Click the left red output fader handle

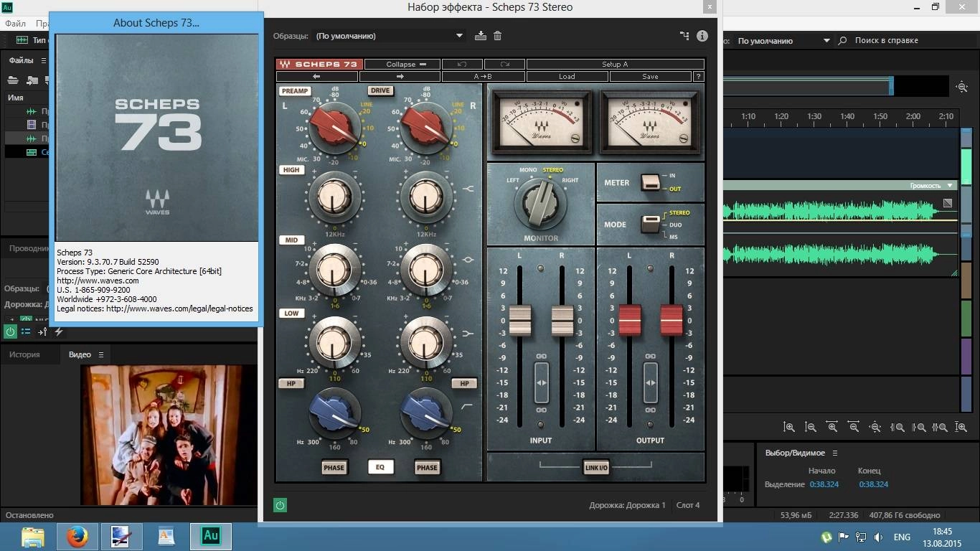pos(630,320)
